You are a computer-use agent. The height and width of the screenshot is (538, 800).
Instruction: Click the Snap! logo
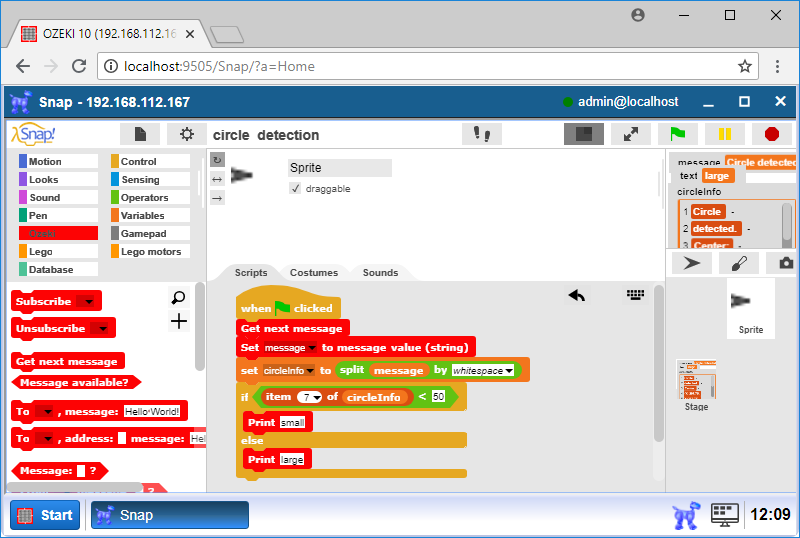coord(33,134)
